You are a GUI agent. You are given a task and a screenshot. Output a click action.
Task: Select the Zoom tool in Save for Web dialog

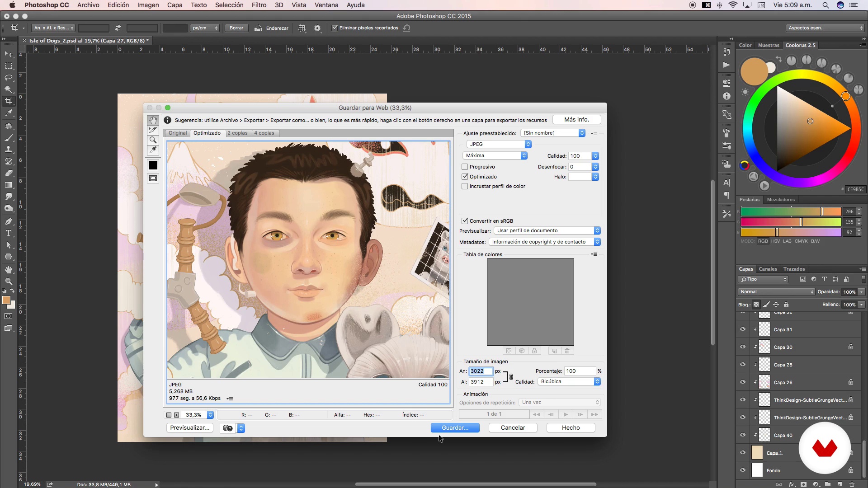coord(153,140)
